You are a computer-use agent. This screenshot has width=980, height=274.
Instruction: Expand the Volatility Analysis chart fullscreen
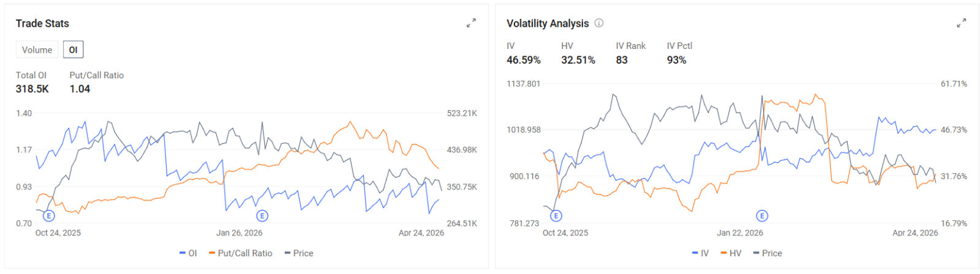[x=962, y=23]
